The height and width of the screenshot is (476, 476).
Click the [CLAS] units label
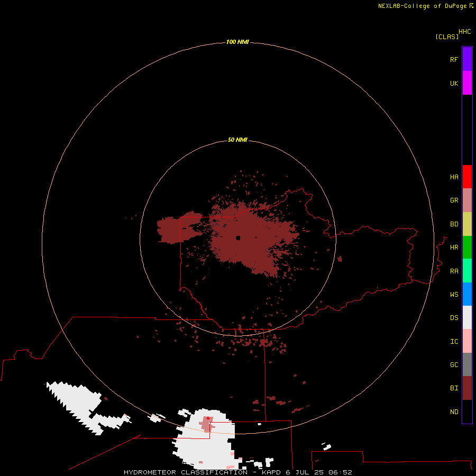coord(447,36)
